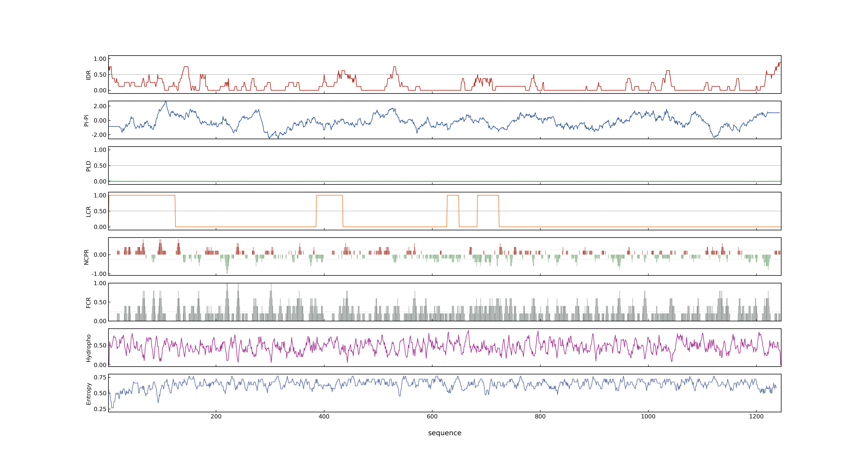Click the x-axis tick label 200

coord(216,416)
